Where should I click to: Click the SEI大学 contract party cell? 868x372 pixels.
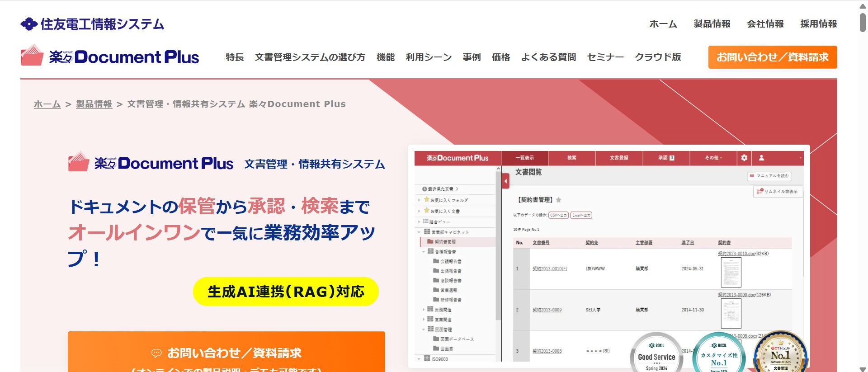pos(593,310)
